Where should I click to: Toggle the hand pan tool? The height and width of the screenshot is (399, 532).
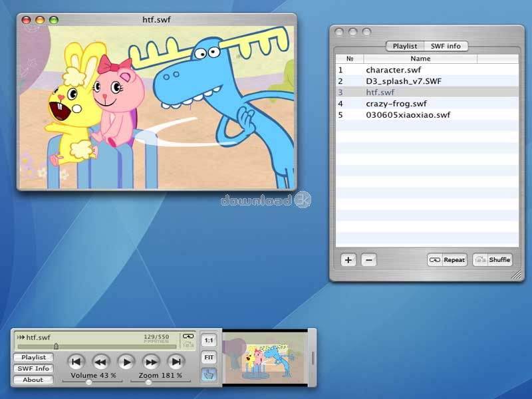coord(209,375)
